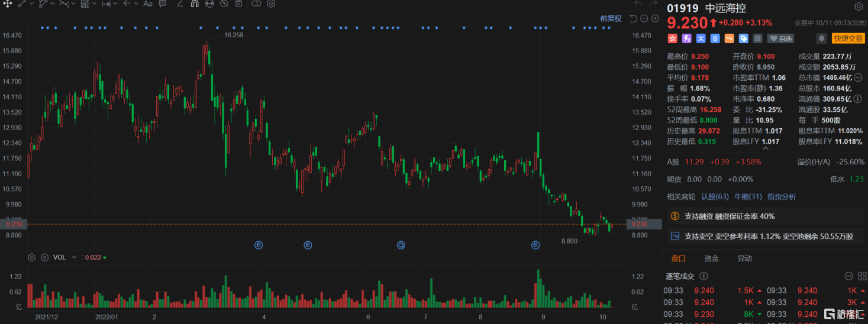Open the 前复权 price adjustment selector

611,18
